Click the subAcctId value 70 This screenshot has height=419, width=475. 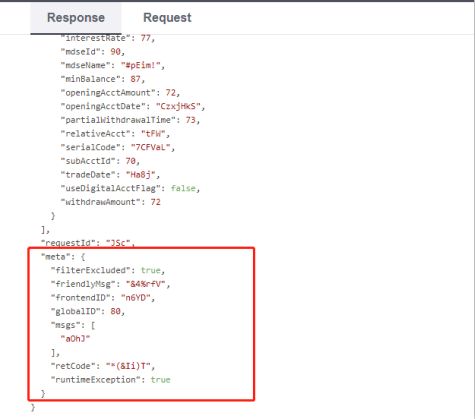[130, 161]
